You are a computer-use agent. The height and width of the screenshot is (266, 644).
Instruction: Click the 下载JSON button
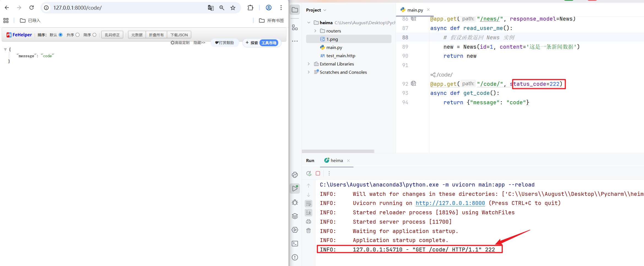coord(179,35)
